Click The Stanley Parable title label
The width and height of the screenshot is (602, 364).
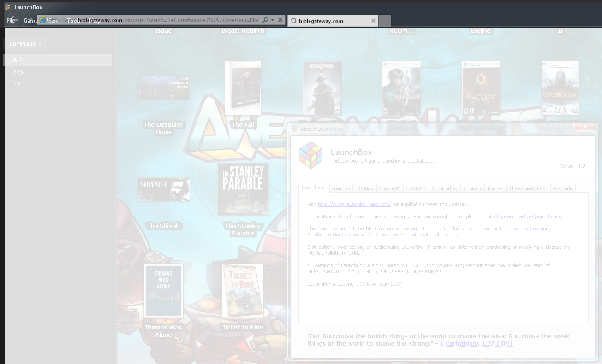243,230
